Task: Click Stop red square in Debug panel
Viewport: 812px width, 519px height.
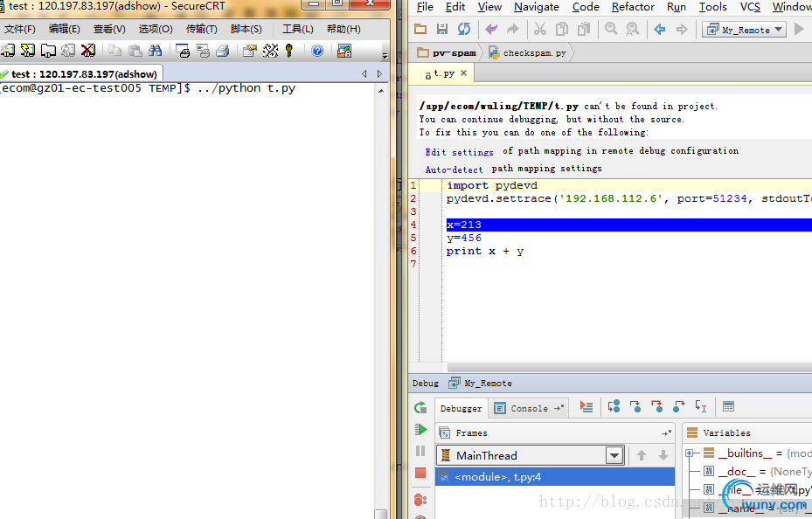Action: click(420, 473)
